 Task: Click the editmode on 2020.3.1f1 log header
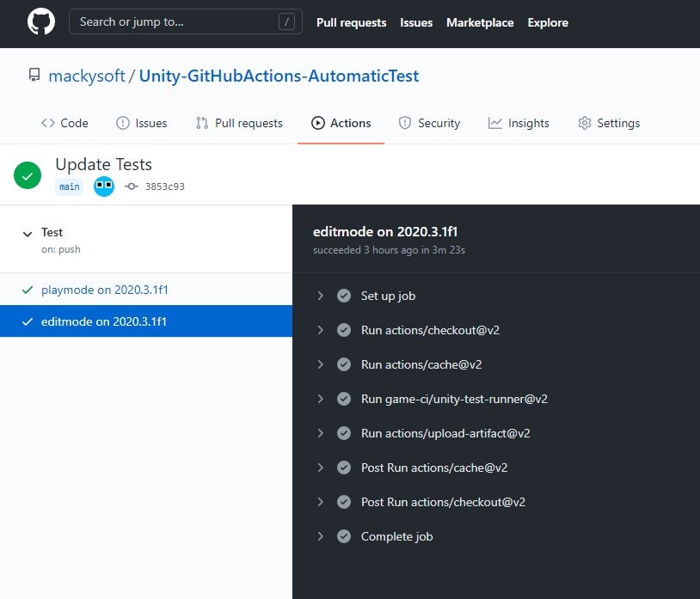(x=385, y=231)
